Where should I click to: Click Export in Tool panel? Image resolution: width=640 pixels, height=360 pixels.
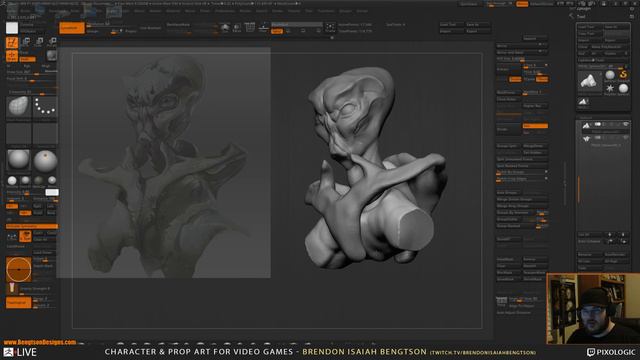[x=616, y=40]
